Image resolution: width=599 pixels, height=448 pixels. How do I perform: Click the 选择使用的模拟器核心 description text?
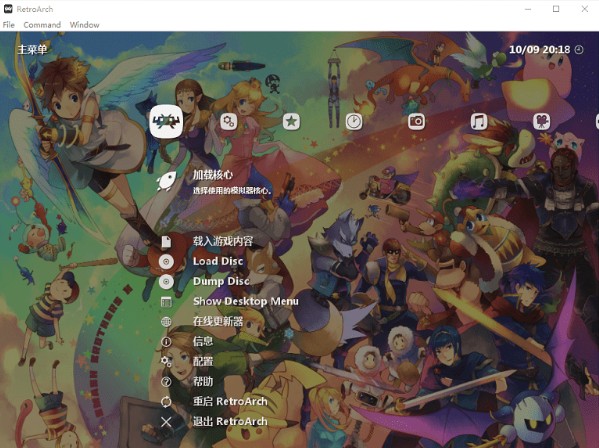coord(232,190)
